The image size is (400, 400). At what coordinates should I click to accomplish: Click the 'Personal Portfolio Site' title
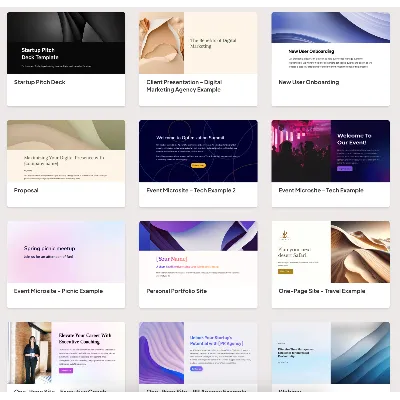tap(177, 291)
